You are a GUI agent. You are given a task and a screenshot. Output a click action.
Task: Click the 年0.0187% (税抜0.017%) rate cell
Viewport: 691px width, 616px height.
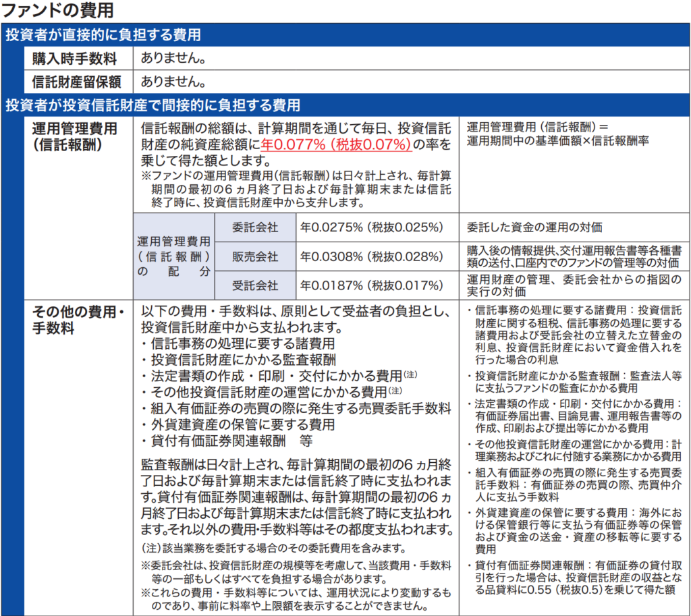(371, 285)
